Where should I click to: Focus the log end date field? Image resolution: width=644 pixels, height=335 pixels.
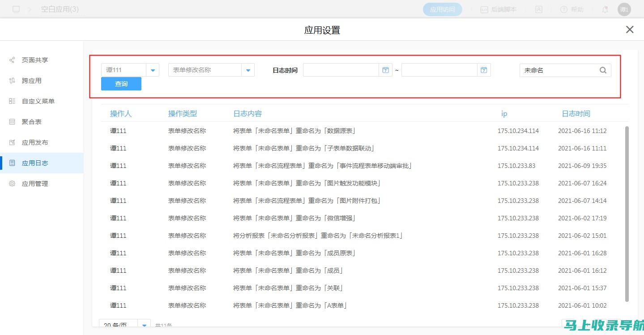pyautogui.click(x=439, y=70)
